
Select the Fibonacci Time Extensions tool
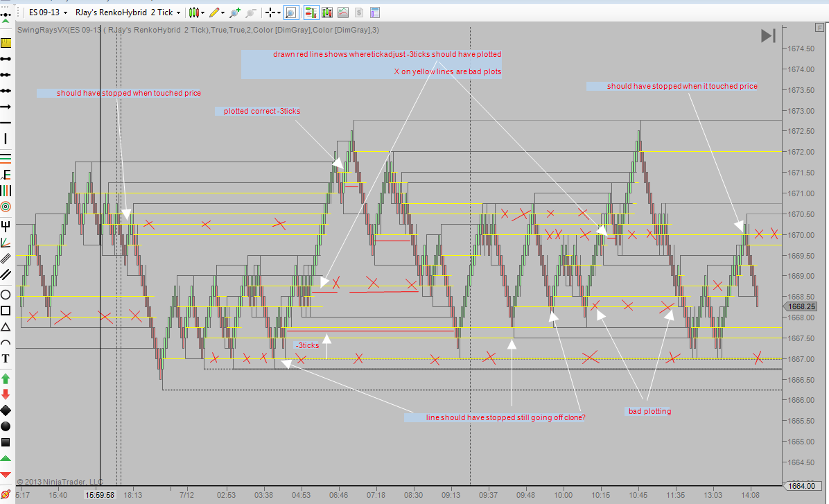6,191
